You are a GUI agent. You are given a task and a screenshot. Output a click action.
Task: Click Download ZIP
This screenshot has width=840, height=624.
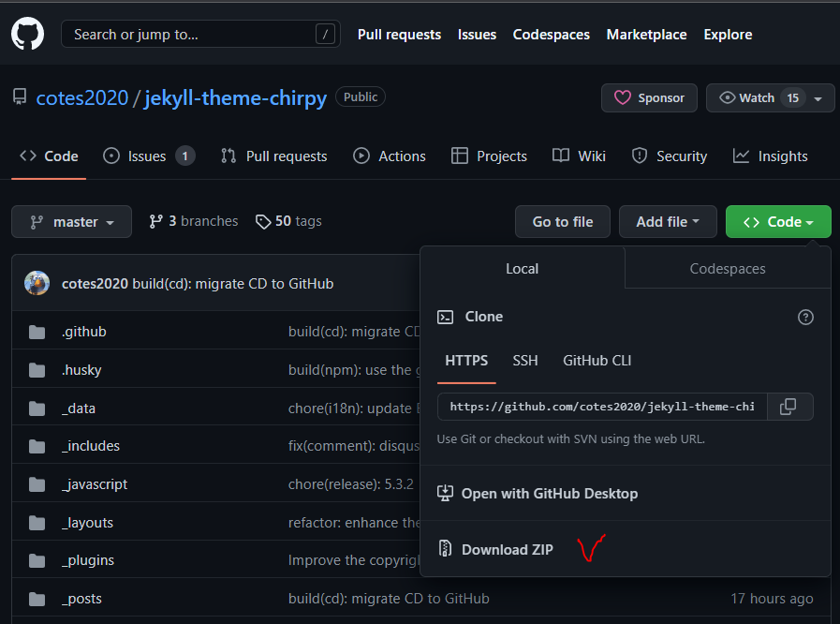pos(507,549)
